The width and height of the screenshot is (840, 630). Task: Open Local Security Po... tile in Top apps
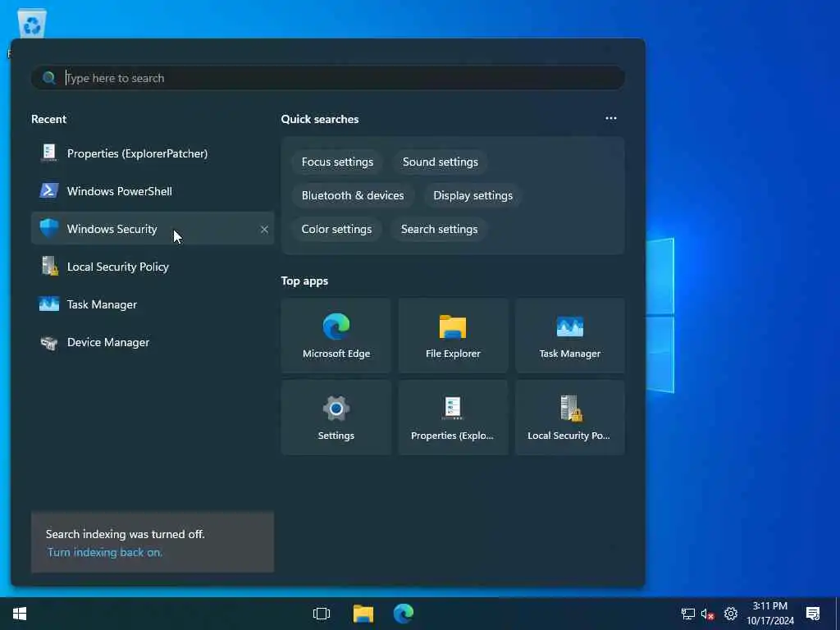pos(569,418)
